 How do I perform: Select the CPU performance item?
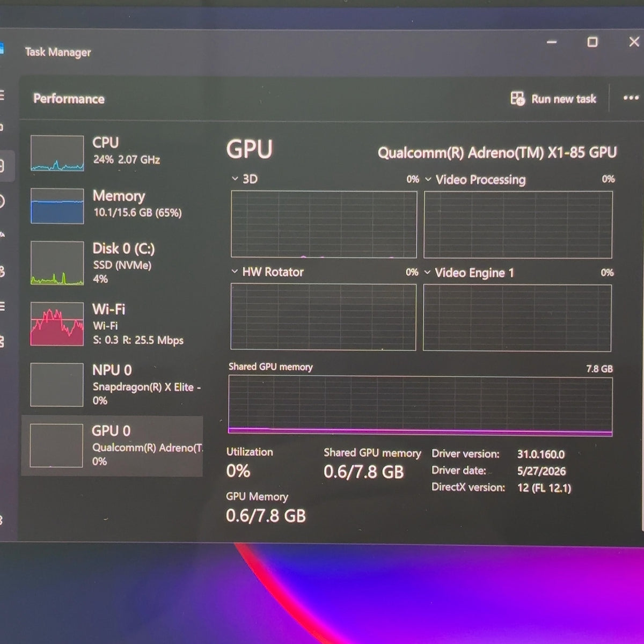pos(113,152)
